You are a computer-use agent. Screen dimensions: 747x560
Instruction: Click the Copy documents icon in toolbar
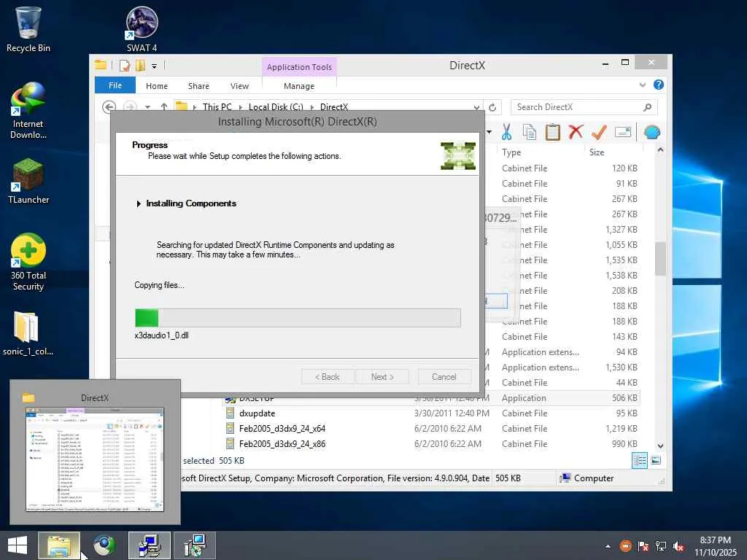pyautogui.click(x=530, y=132)
